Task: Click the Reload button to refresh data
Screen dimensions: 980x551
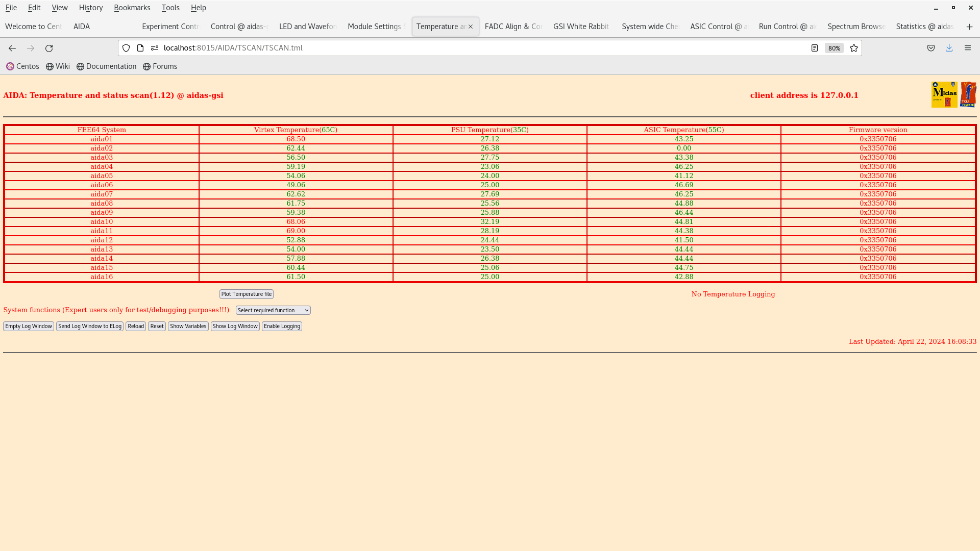Action: [x=135, y=327]
